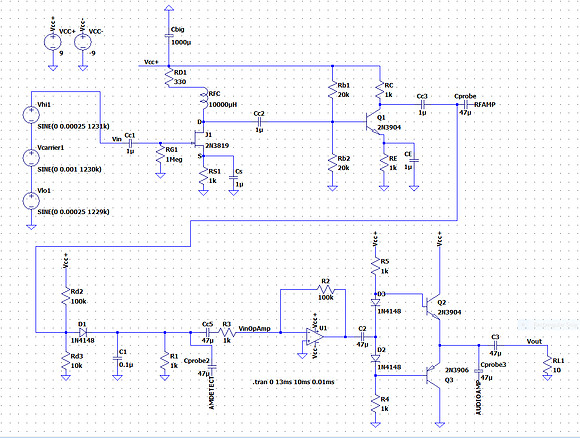Select diode D3 1N4148

pos(375,302)
